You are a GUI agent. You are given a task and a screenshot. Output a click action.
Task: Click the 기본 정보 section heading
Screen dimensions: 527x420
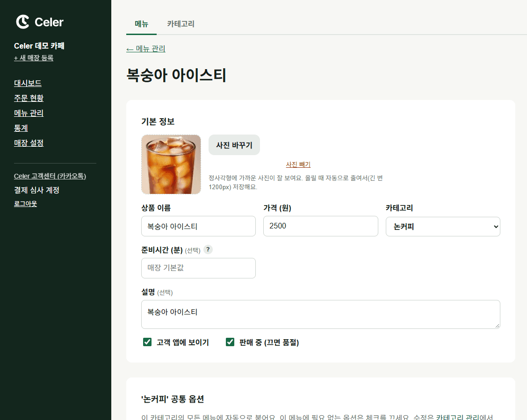click(158, 121)
